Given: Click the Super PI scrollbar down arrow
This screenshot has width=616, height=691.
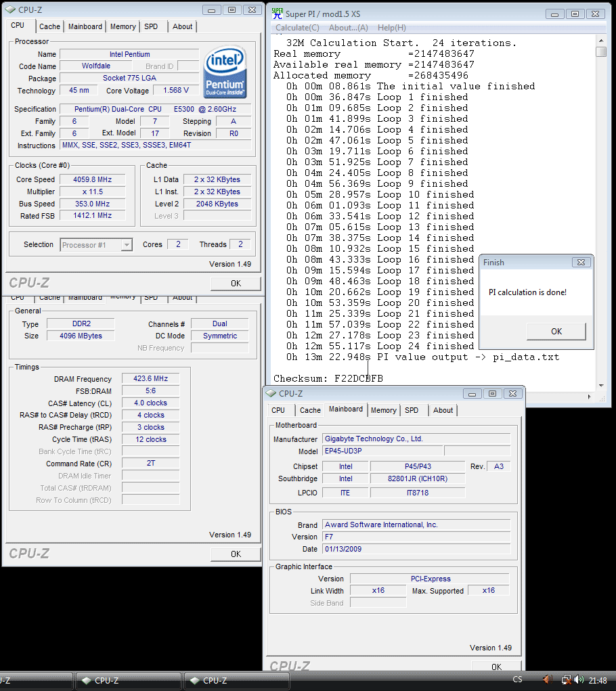Looking at the screenshot, I should click(601, 386).
